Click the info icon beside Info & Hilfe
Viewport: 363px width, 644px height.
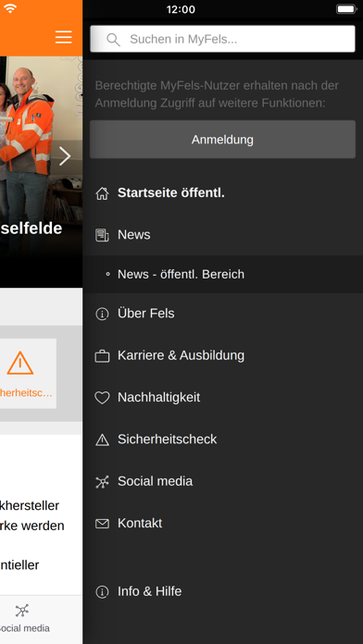(102, 591)
